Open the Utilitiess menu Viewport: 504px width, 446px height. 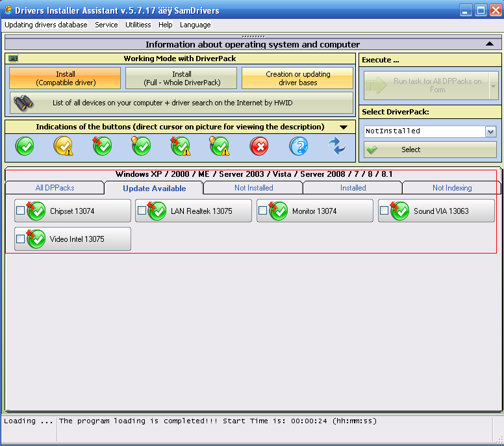(x=138, y=25)
